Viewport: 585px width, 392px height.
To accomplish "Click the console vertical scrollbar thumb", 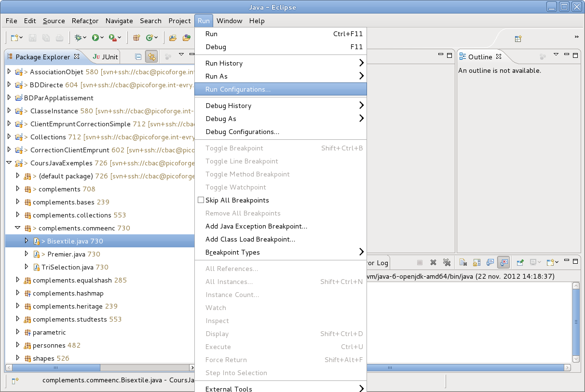I will (x=576, y=322).
